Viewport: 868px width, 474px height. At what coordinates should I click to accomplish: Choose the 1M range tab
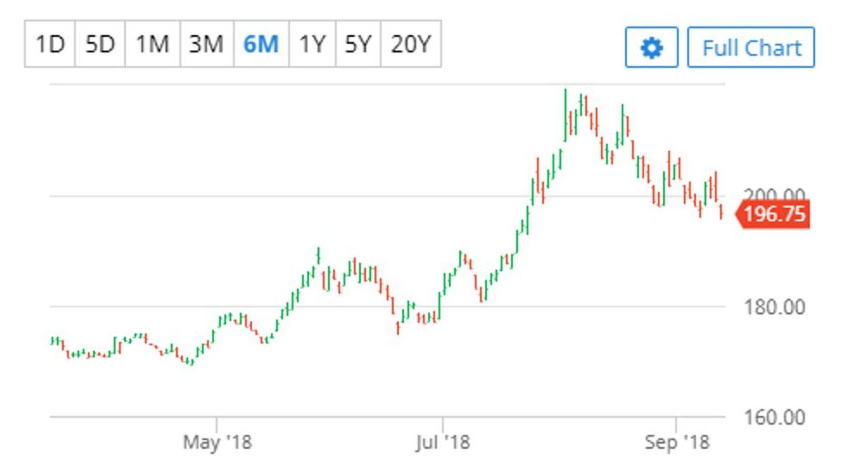pyautogui.click(x=152, y=44)
